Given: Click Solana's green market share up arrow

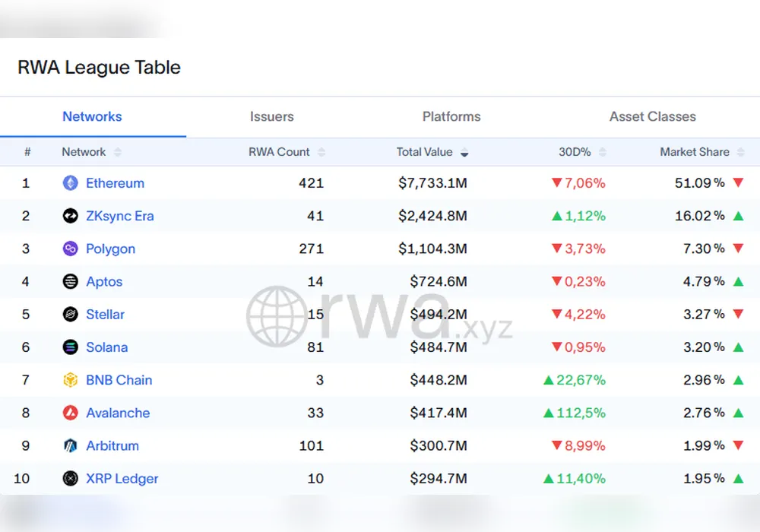Looking at the screenshot, I should click(738, 347).
